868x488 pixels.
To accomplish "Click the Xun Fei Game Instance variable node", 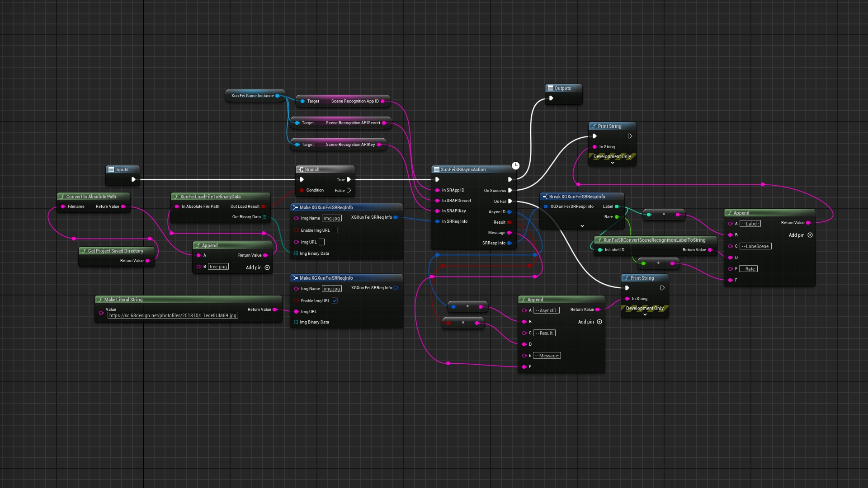I will tap(252, 96).
